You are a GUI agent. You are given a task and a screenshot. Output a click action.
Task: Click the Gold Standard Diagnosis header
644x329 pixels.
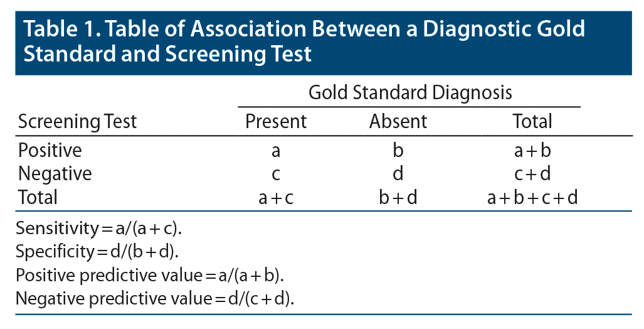coord(410,93)
